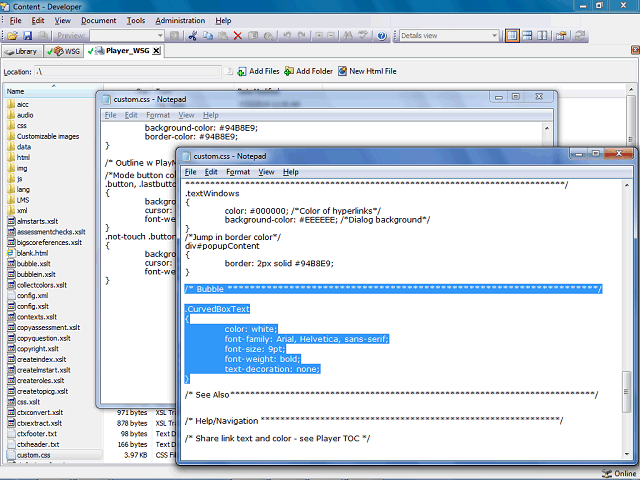640x480 pixels.
Task: Open the Details view dropdown
Action: coord(494,36)
